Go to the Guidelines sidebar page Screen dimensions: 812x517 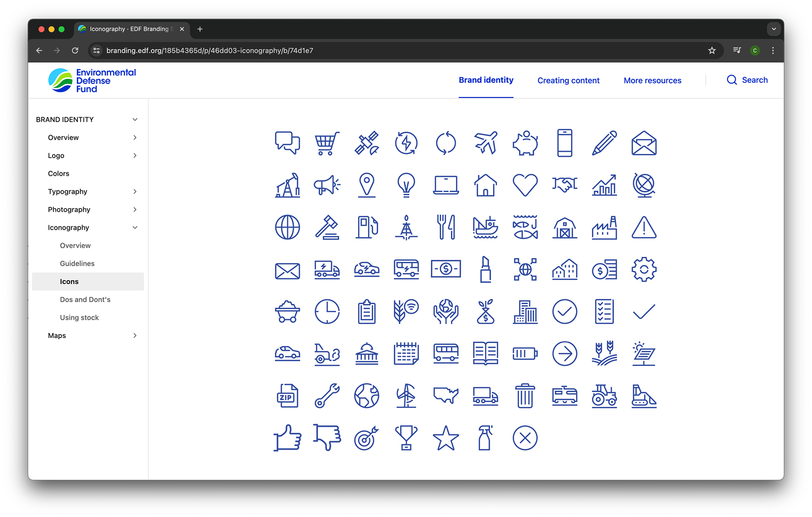pos(77,264)
